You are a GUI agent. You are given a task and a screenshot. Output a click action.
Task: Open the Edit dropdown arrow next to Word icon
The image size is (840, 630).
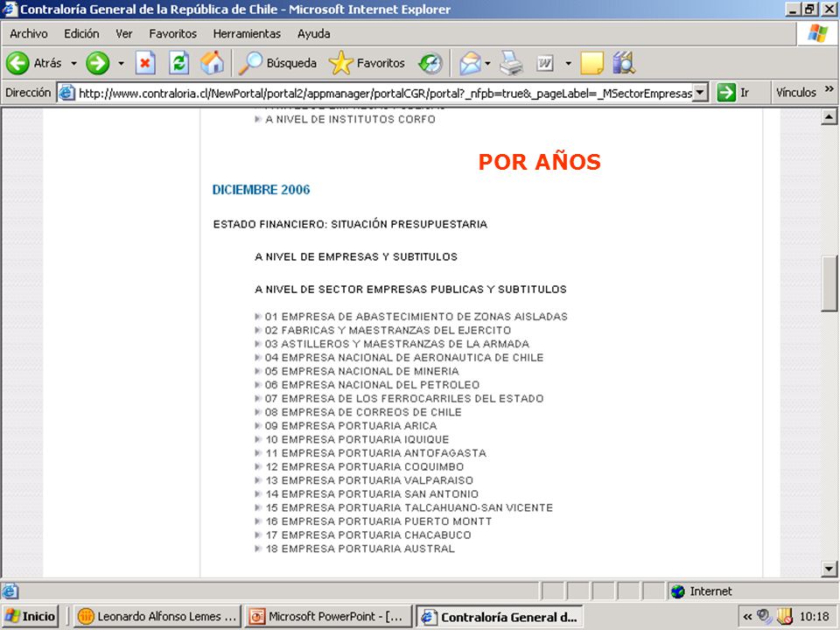[x=568, y=63]
